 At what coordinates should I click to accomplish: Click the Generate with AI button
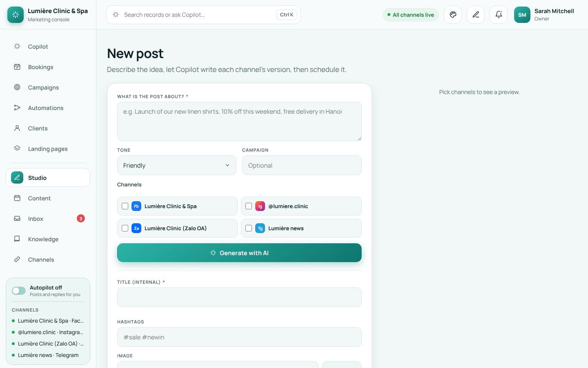tap(239, 253)
